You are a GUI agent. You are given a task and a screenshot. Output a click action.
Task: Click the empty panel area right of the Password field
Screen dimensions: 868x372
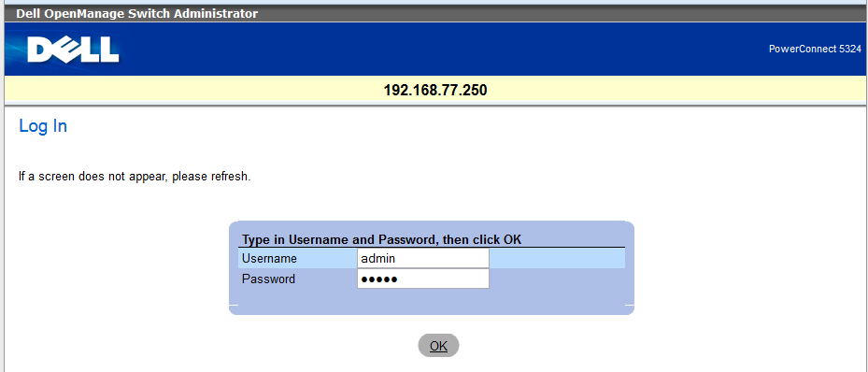point(557,279)
